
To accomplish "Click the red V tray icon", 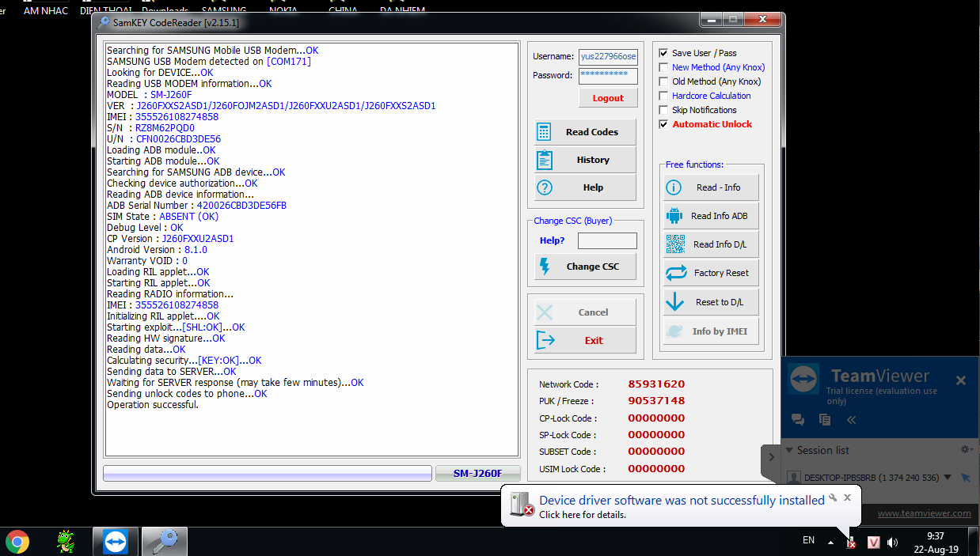I will tap(874, 543).
